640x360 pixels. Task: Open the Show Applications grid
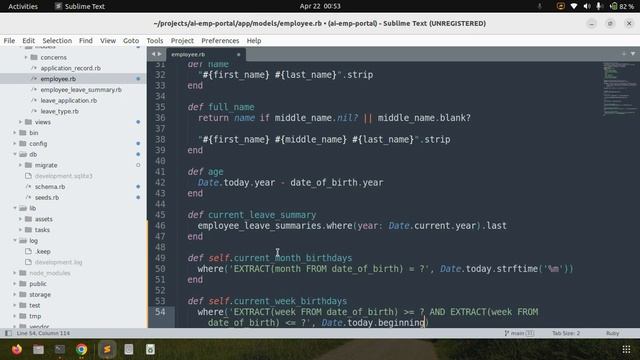(626, 349)
